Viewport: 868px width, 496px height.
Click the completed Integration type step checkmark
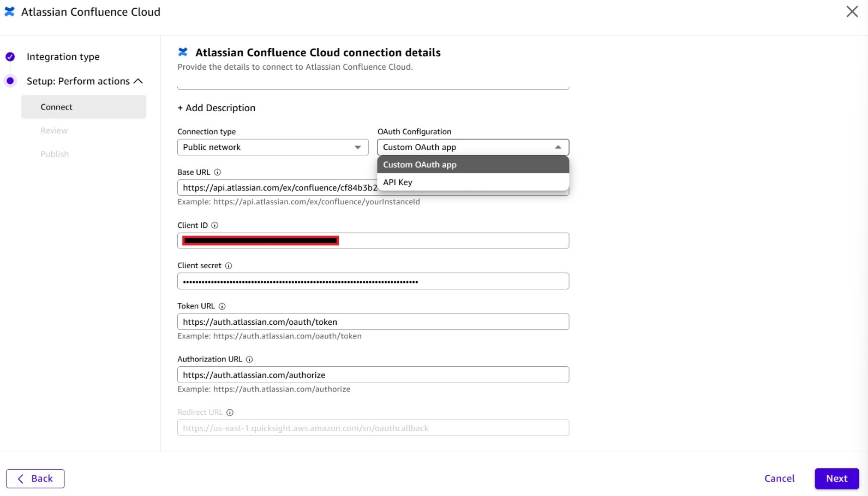(10, 57)
